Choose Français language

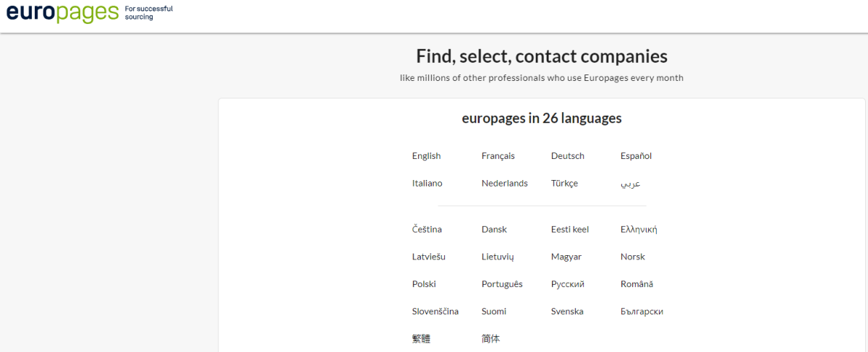[498, 156]
